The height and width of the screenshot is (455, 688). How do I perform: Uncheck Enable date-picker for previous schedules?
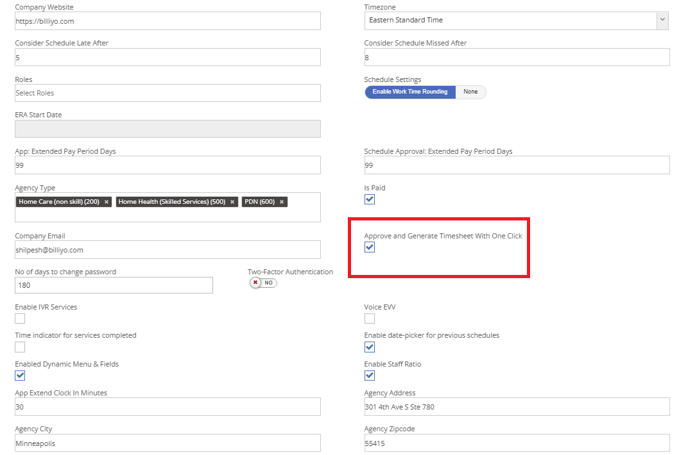[369, 347]
